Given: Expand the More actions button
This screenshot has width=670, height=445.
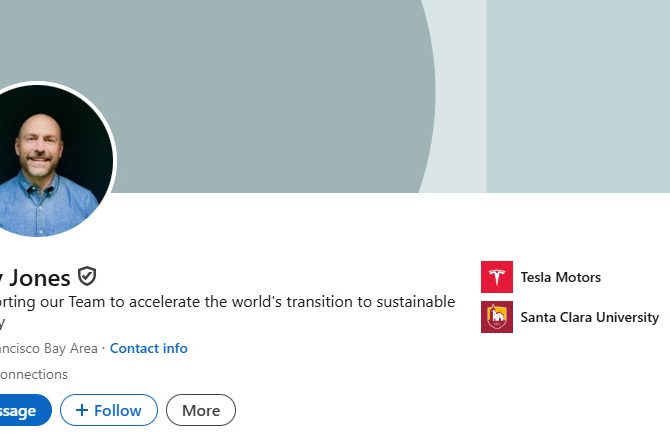Looking at the screenshot, I should click(201, 410).
